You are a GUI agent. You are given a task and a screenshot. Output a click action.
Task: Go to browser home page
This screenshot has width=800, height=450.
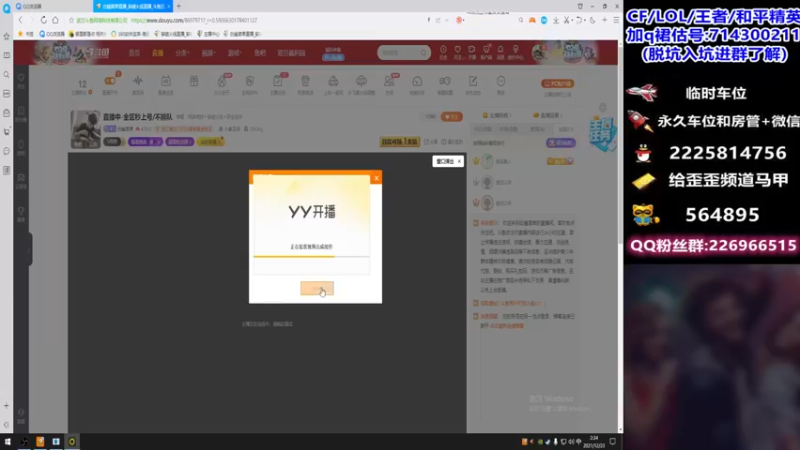click(x=55, y=20)
